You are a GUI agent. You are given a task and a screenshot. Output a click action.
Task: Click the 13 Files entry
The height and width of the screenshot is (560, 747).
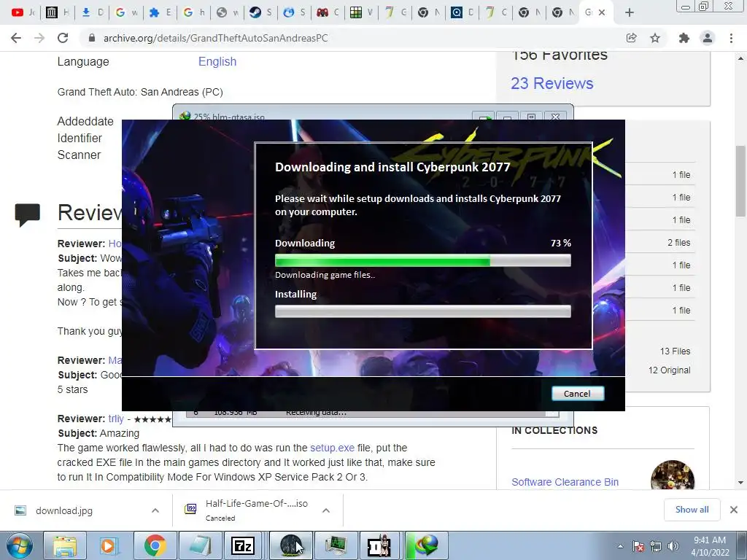675,351
